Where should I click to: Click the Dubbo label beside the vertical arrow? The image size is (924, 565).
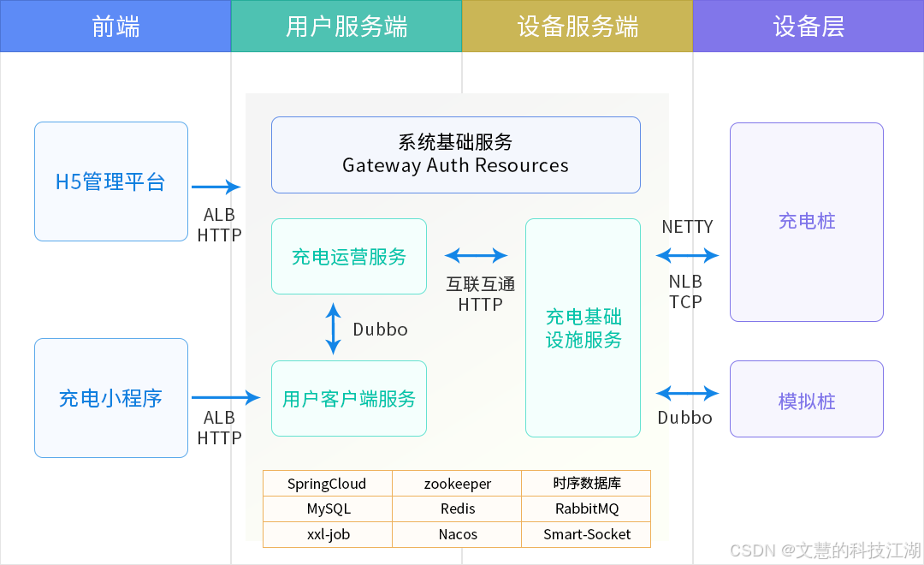pyautogui.click(x=380, y=329)
